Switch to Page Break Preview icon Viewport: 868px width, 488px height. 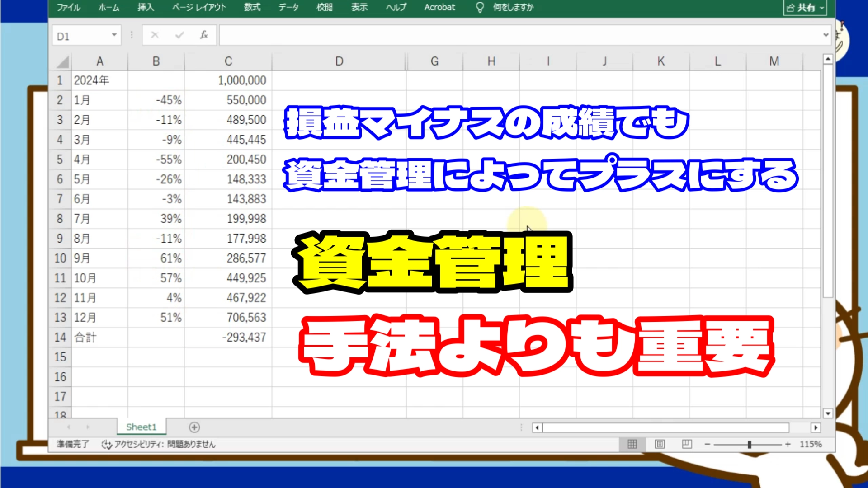coord(687,444)
